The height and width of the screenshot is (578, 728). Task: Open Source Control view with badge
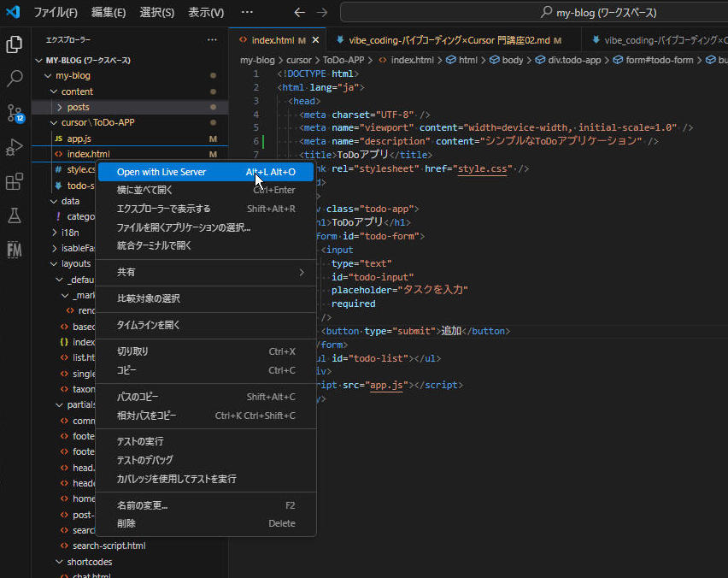click(15, 113)
